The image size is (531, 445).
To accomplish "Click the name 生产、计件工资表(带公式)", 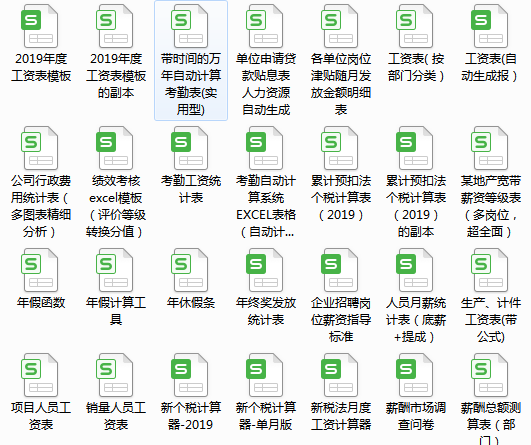I will coord(491,320).
